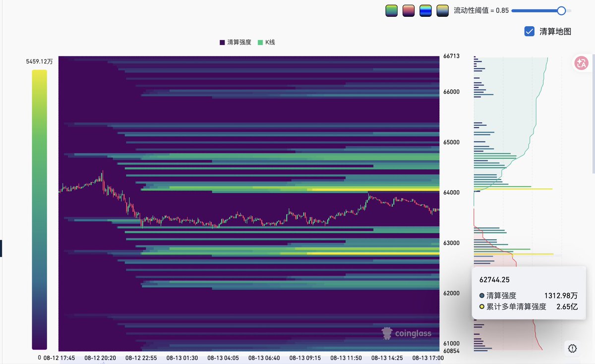The width and height of the screenshot is (595, 364).
Task: Click the vertical heatmap intensity color bar
Action: [40, 209]
